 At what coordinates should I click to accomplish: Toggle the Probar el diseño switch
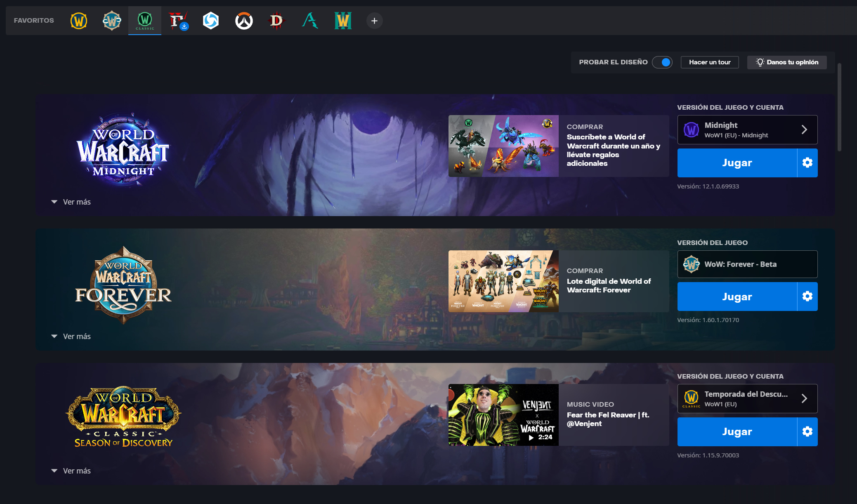[662, 62]
